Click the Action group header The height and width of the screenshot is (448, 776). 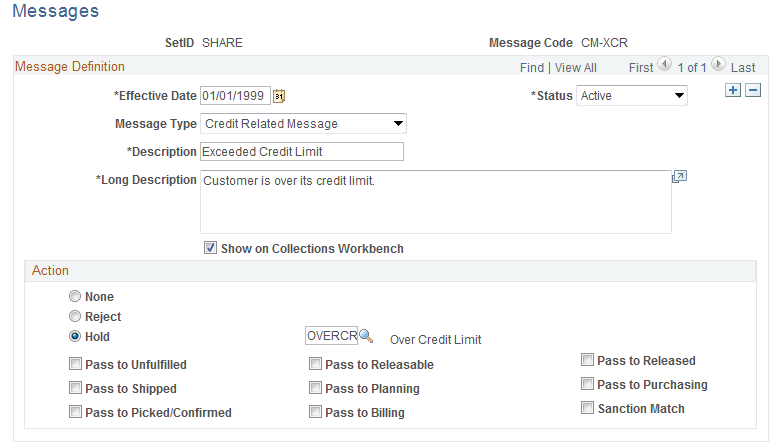point(50,270)
